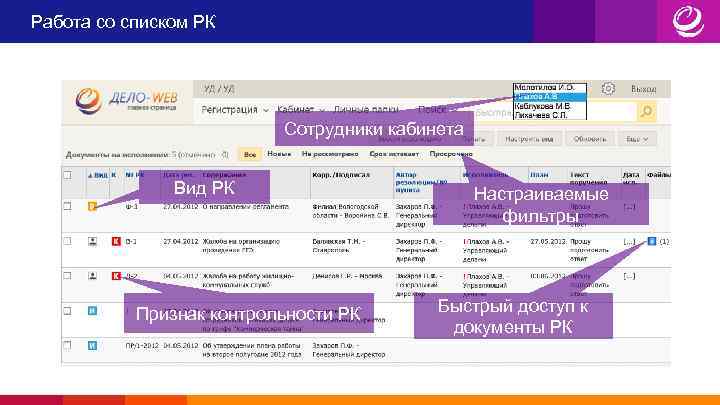This screenshot has height=405, width=720.
Task: Open the attached file icon in row В-1
Action: click(x=652, y=241)
